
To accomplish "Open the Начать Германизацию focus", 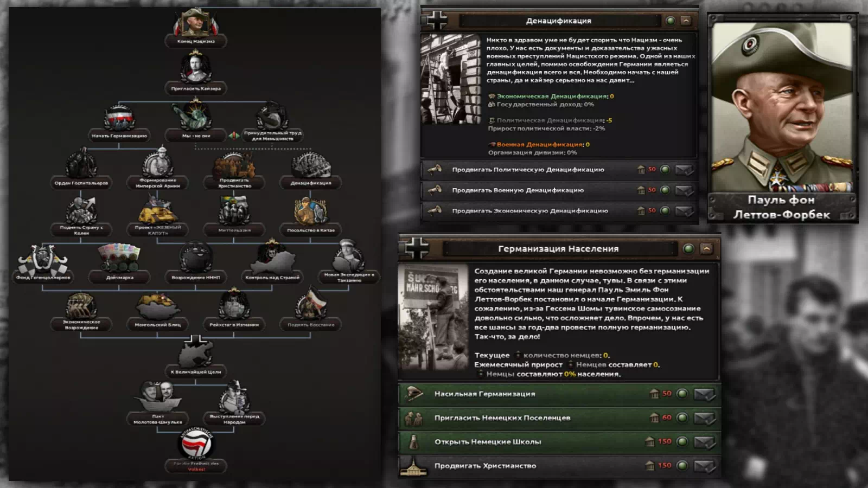I will pyautogui.click(x=119, y=117).
